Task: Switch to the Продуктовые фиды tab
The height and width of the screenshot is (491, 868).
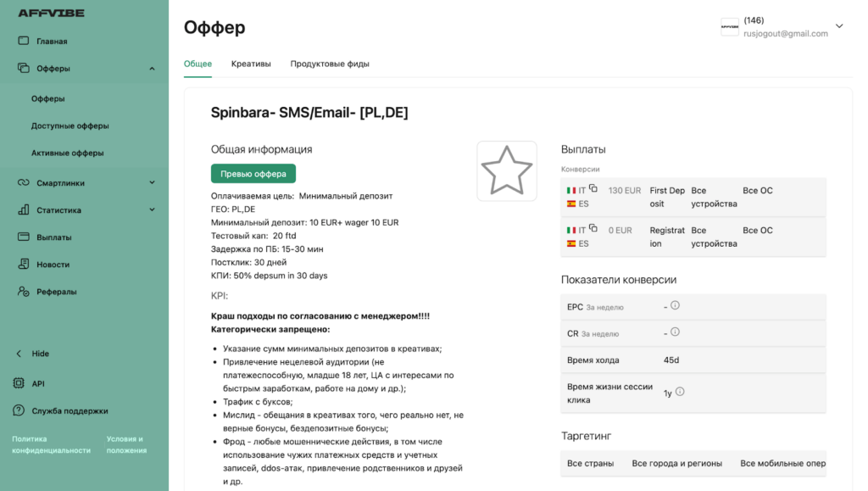Action: [x=330, y=64]
